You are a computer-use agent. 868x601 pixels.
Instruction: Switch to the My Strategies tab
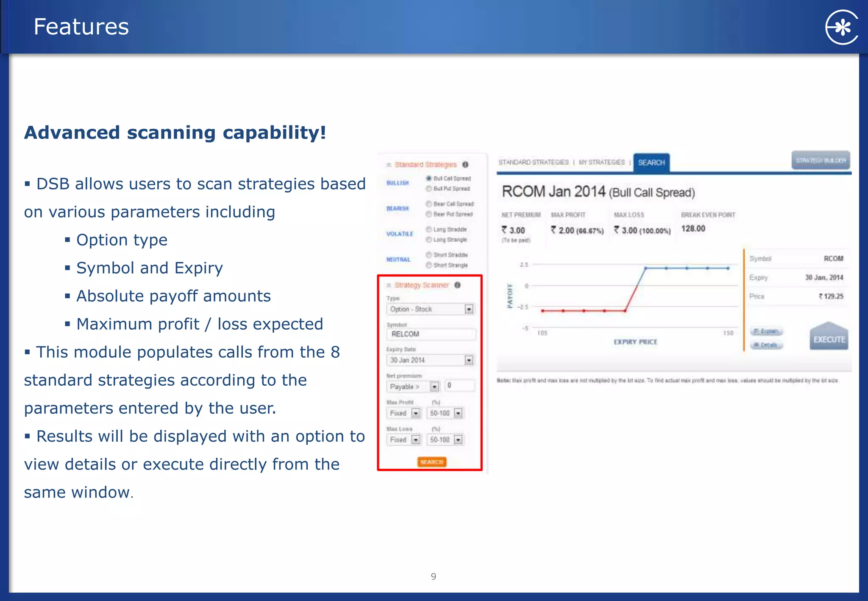point(601,162)
